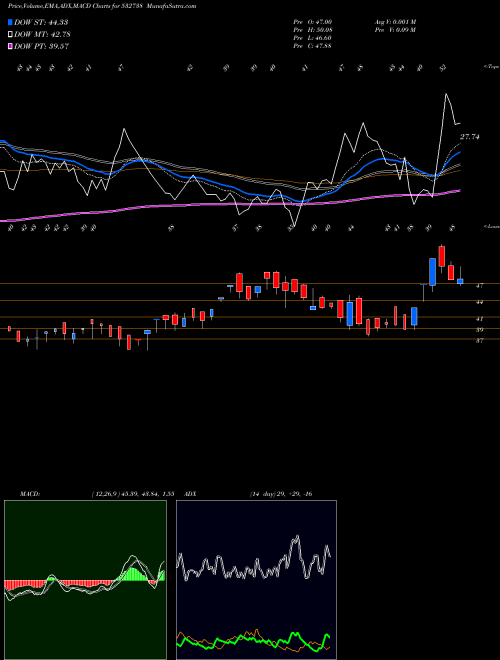
Task: Click the blue DOW ST legend swatch
Action: [10, 22]
